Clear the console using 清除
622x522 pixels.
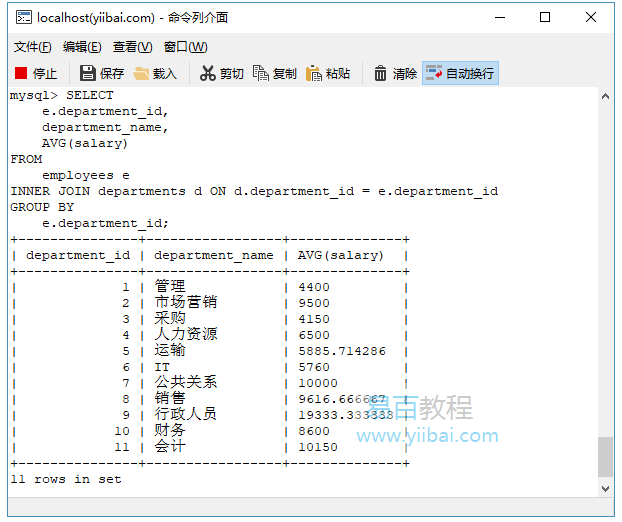tap(394, 73)
